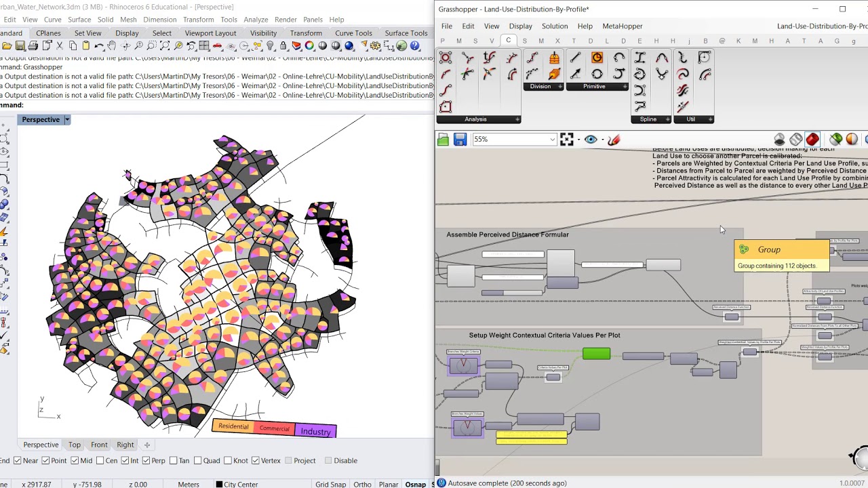Click the Zoom Extents icon in Rhino toolbar
868x488 pixels.
165,46
